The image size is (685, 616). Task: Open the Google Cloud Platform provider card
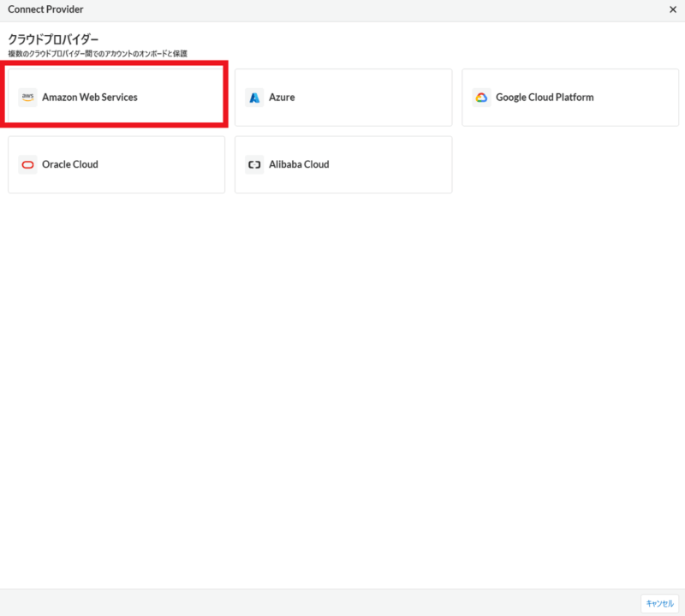click(x=570, y=97)
